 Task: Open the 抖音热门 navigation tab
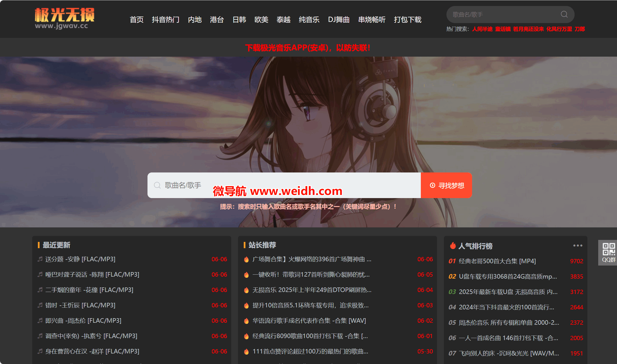(x=165, y=20)
